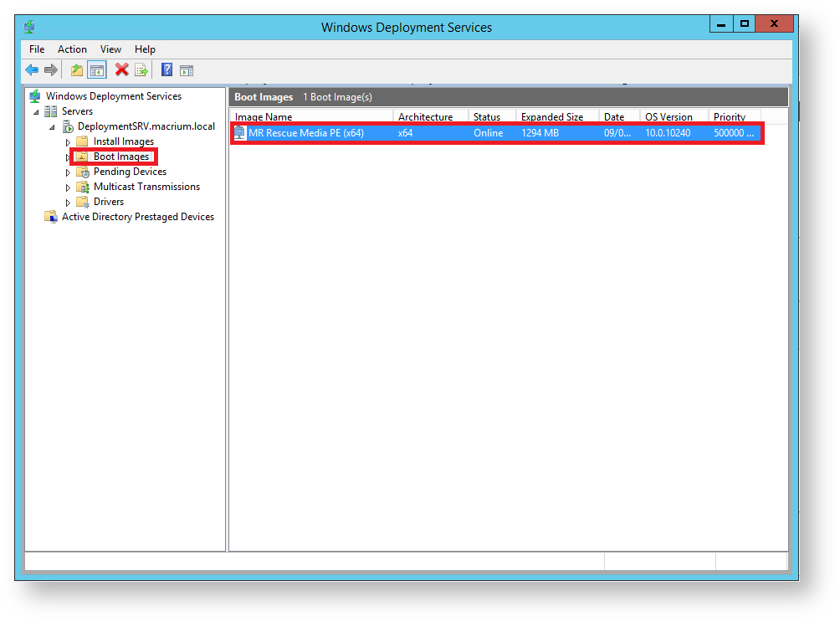Click the DeploymentSRV server icon
Image resolution: width=840 pixels, height=622 pixels.
[68, 126]
